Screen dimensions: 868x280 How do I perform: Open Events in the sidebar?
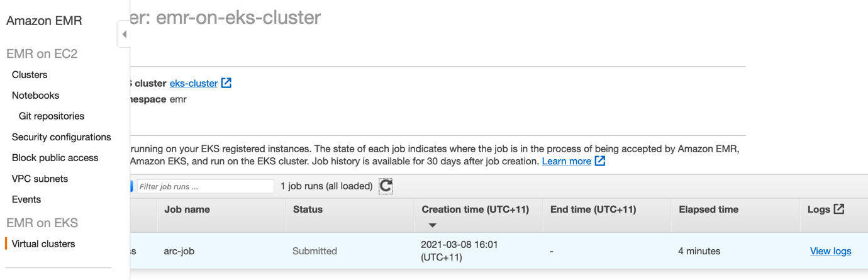(x=26, y=199)
